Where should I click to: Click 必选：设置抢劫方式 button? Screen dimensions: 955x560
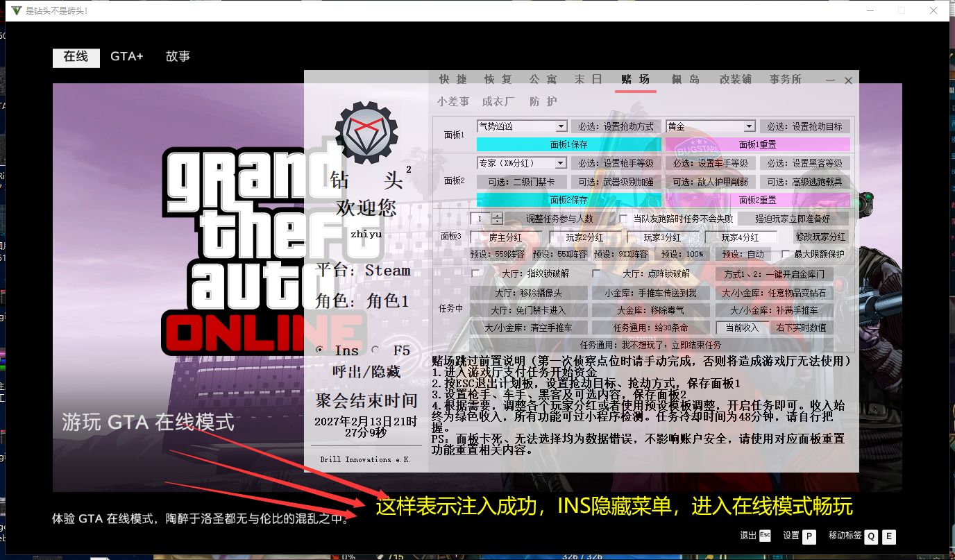[616, 126]
